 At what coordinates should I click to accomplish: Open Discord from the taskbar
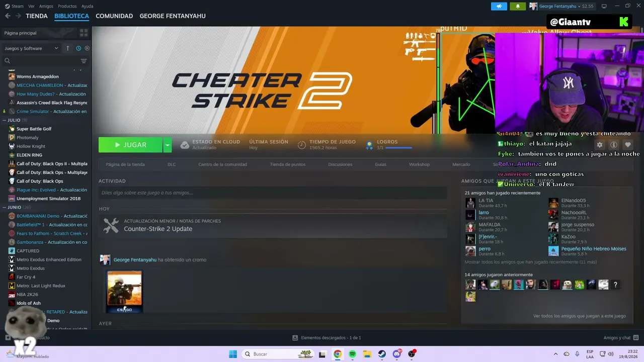397,354
